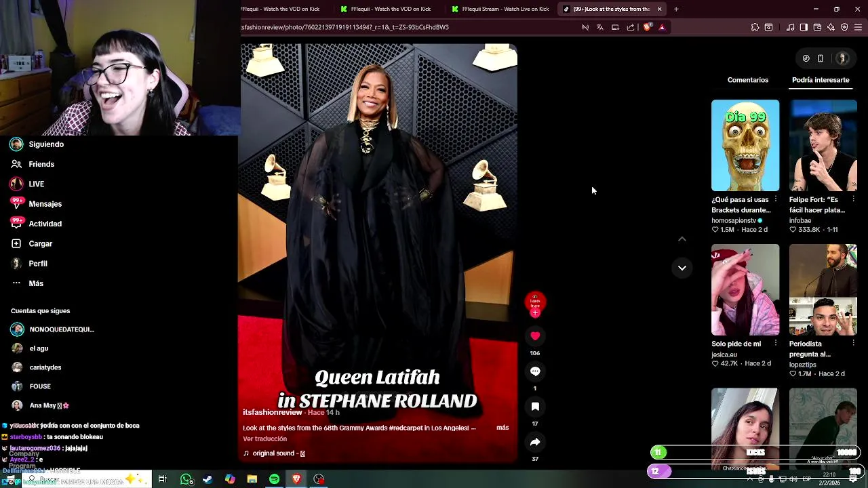Open WhatsApp from the taskbar
This screenshot has height=488, width=868.
[186, 479]
